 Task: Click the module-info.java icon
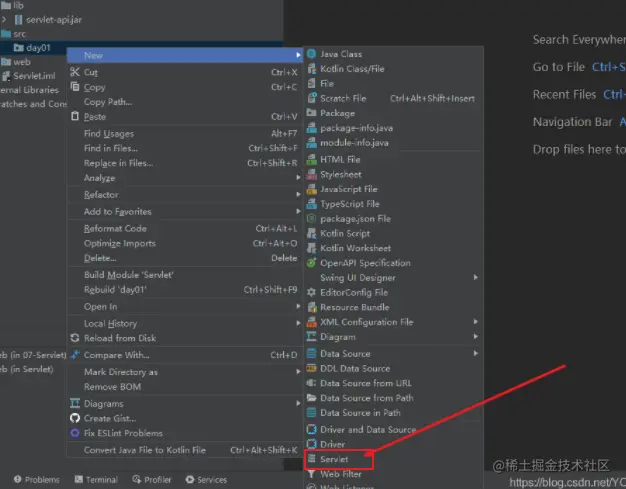pos(311,143)
